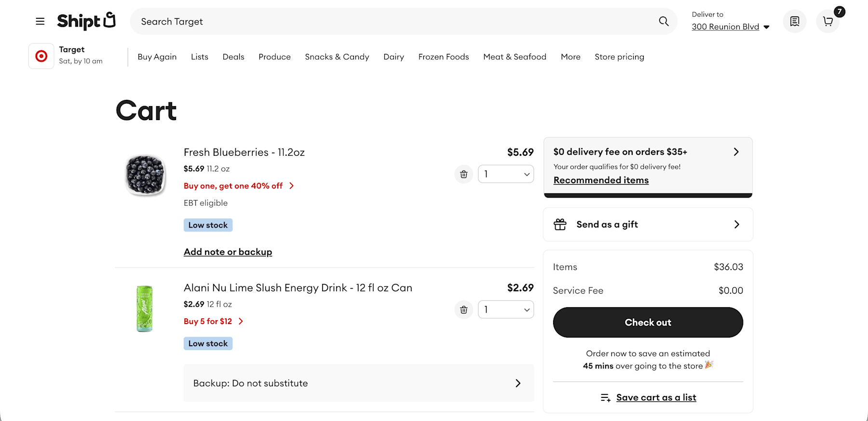Viewport: 868px width, 421px height.
Task: Click Add note or backup link
Action: (x=228, y=252)
